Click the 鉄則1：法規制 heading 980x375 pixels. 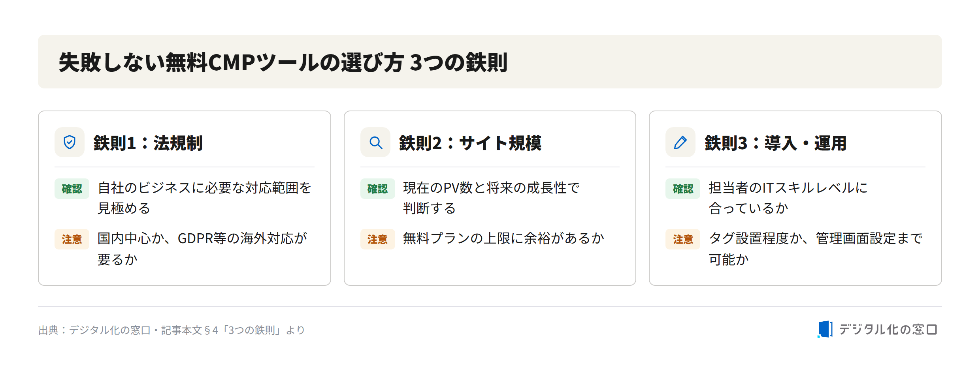[x=148, y=143]
